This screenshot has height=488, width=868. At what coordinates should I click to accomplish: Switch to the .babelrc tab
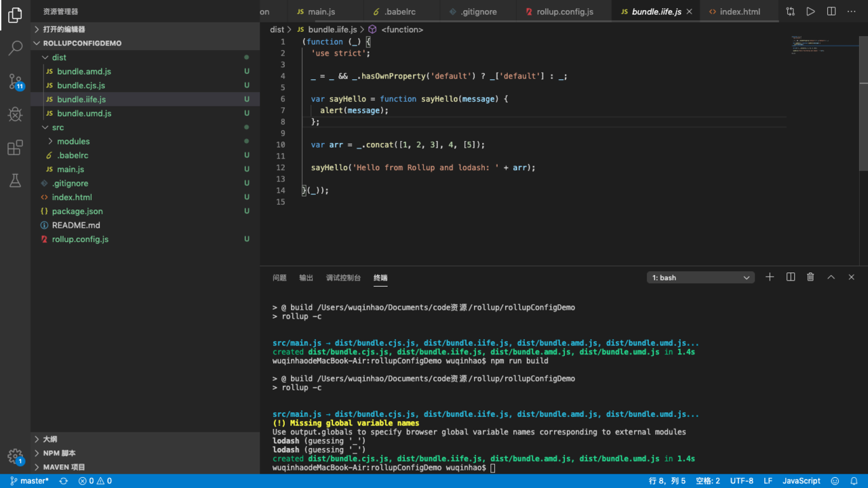(400, 12)
